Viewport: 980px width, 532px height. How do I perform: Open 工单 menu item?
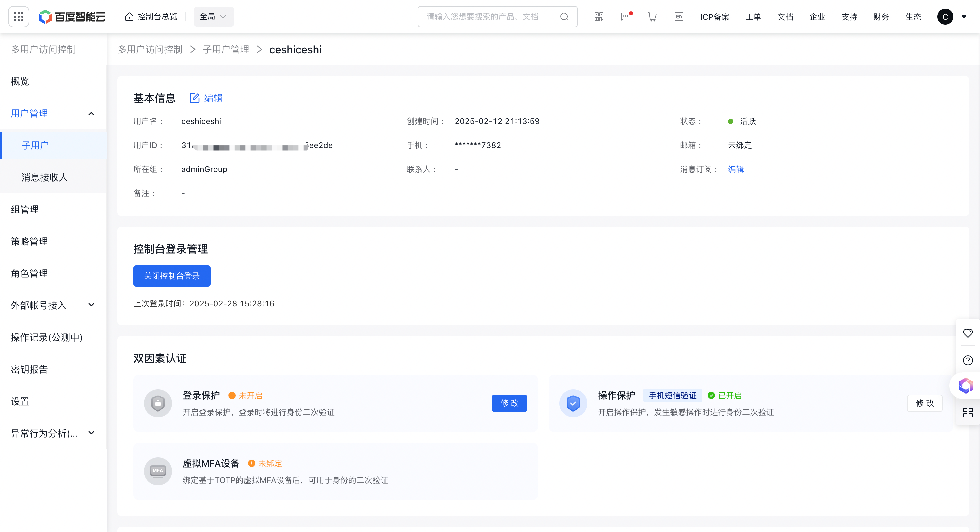(753, 17)
